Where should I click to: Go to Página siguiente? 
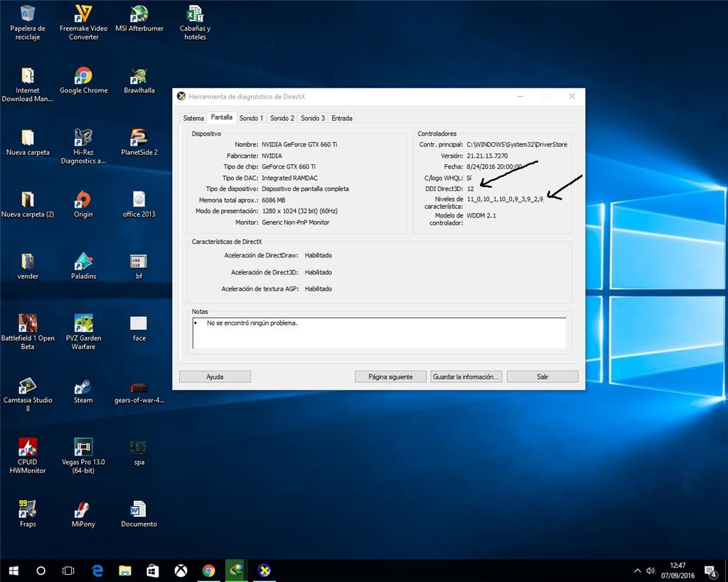pos(390,377)
